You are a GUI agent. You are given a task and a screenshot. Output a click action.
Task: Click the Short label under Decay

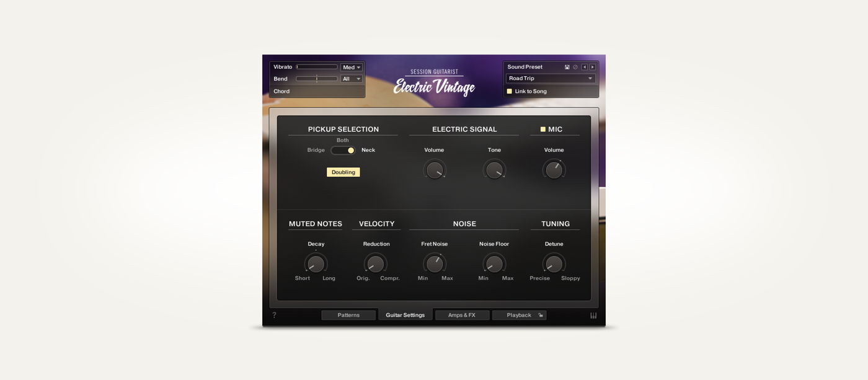[x=303, y=278]
